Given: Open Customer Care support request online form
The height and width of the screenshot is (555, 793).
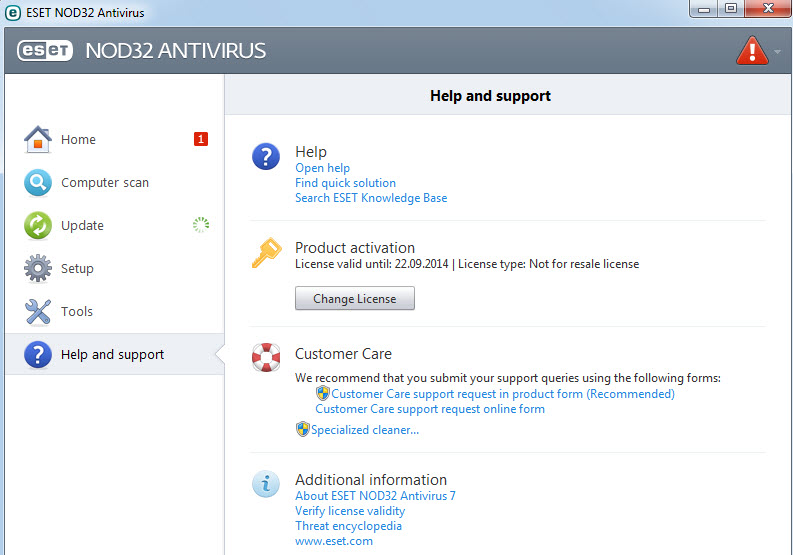Looking at the screenshot, I should pyautogui.click(x=430, y=409).
